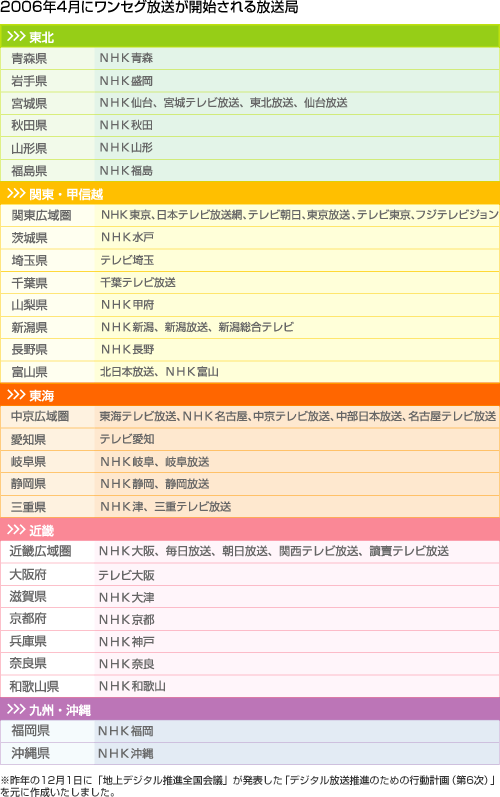
Task: Select the NHK水戸 cell
Action: (297, 238)
